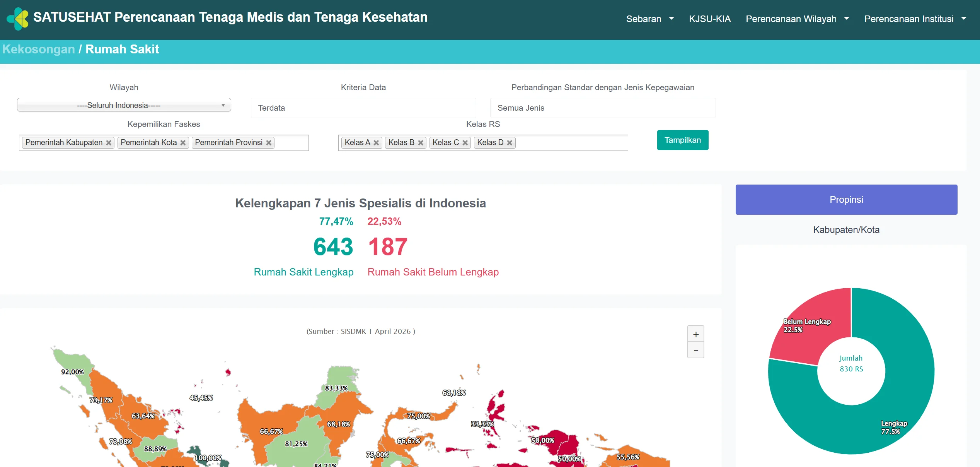Open the Semua Jenis kepegawaian selector
This screenshot has height=467, width=980.
click(603, 108)
